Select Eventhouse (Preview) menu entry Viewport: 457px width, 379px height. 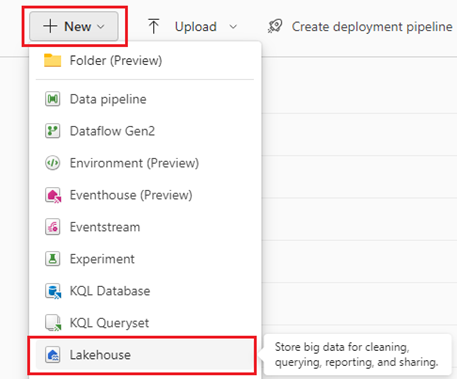[x=145, y=195]
